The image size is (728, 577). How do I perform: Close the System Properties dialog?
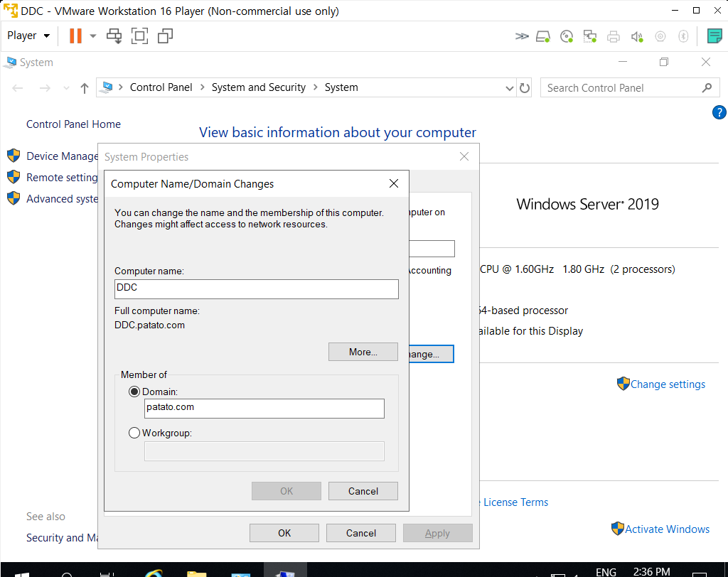tap(464, 156)
